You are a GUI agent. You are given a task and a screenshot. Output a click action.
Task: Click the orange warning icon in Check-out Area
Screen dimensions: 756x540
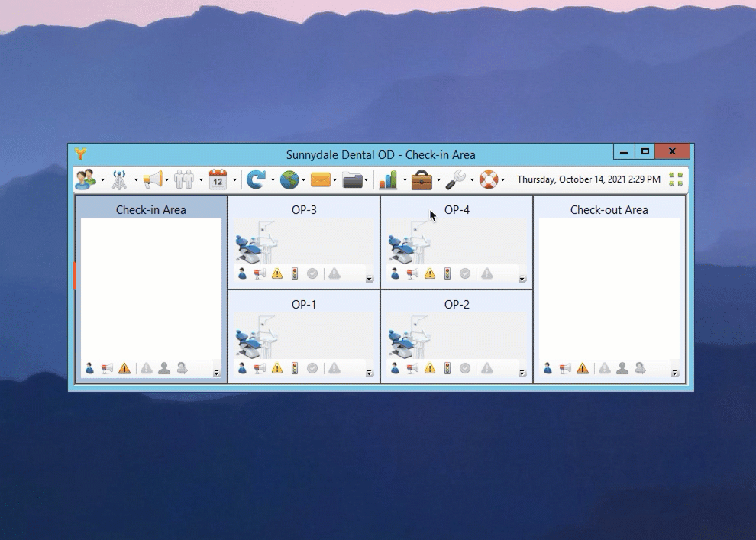pos(583,368)
